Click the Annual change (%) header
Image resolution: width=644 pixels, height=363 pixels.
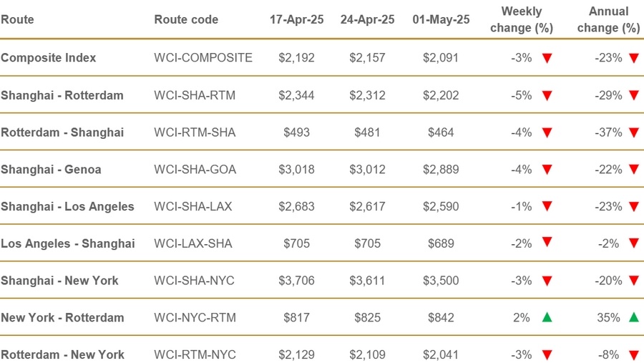pyautogui.click(x=608, y=20)
